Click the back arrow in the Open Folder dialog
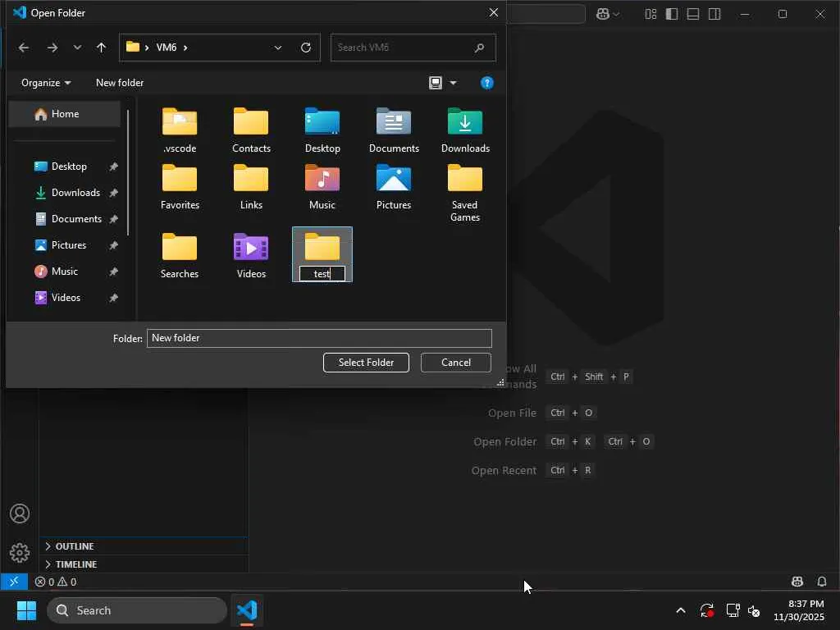Viewport: 840px width, 630px height. point(24,48)
